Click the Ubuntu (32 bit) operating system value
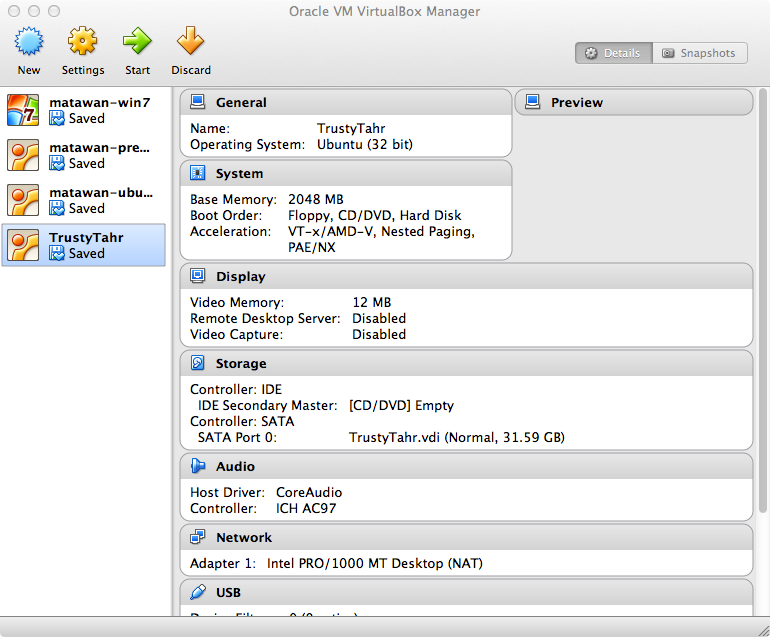This screenshot has width=770, height=637. point(364,144)
